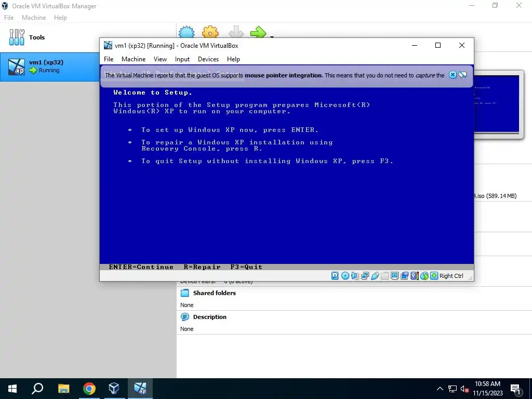Image resolution: width=532 pixels, height=399 pixels.
Task: Switch to the xp VM taskbar icon
Action: [140, 389]
